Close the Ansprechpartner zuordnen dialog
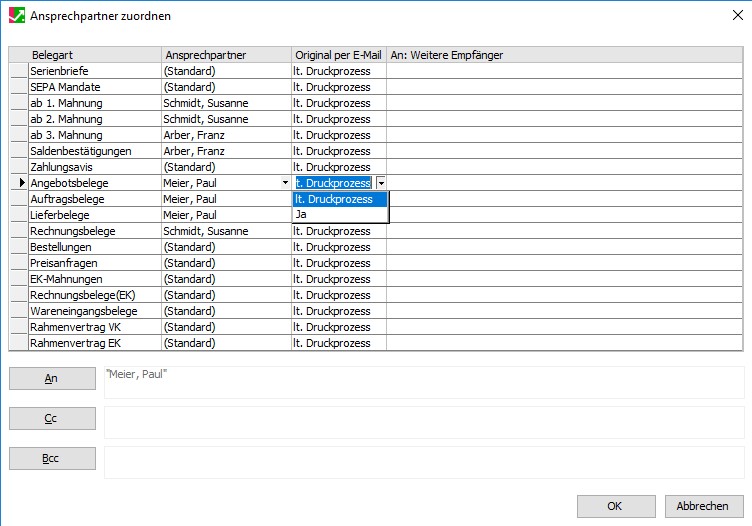 pos(736,15)
